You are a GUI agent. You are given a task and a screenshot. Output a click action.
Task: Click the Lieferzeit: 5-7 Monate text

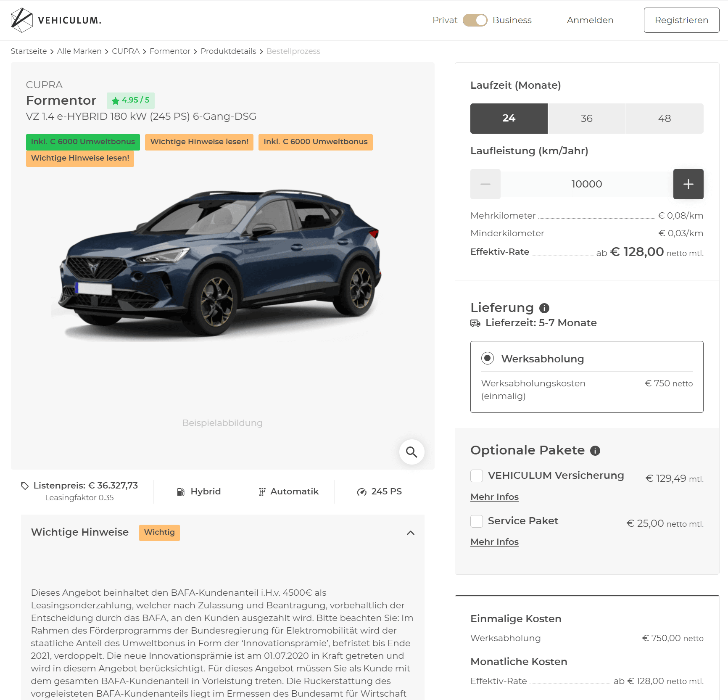coord(541,323)
